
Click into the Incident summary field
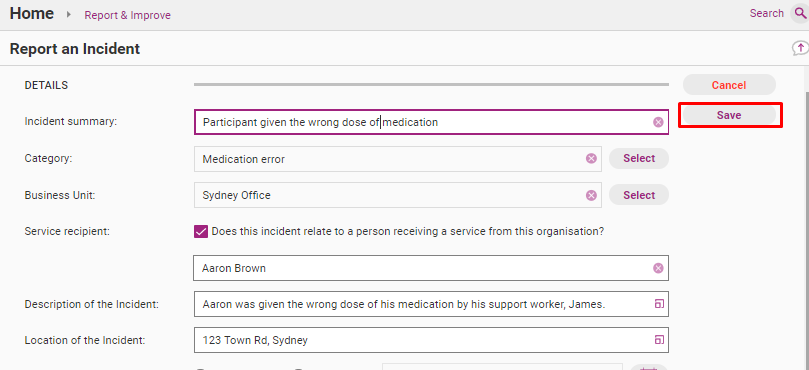431,122
